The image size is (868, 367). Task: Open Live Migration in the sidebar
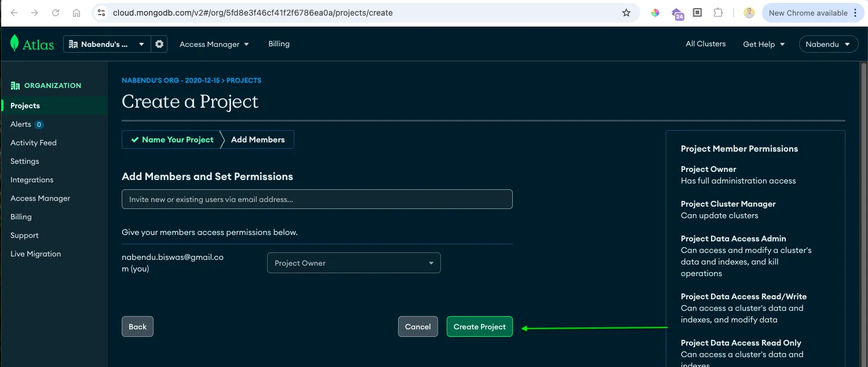tap(35, 254)
